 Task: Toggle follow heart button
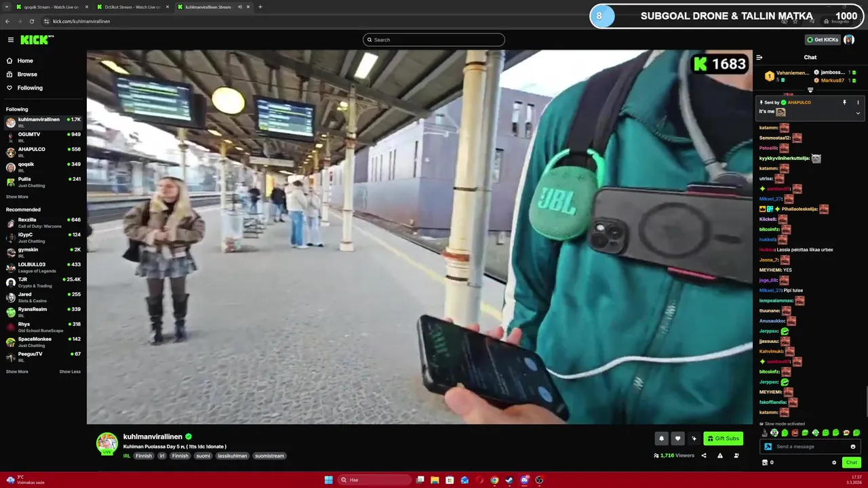677,439
